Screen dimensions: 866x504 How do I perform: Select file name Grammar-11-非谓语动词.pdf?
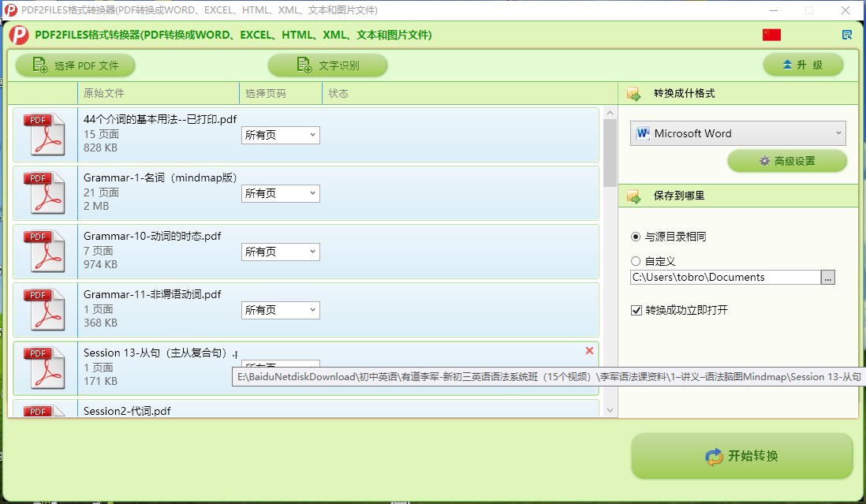point(152,294)
